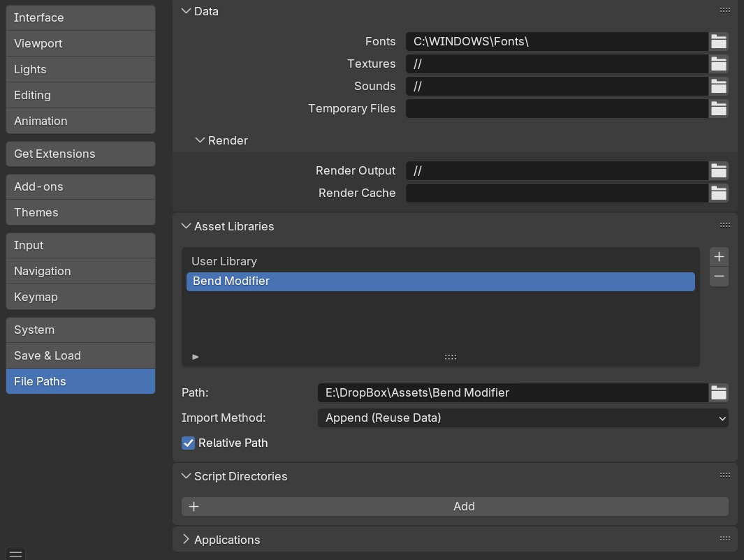The width and height of the screenshot is (744, 560).
Task: Select User Library in asset list
Action: tap(440, 261)
